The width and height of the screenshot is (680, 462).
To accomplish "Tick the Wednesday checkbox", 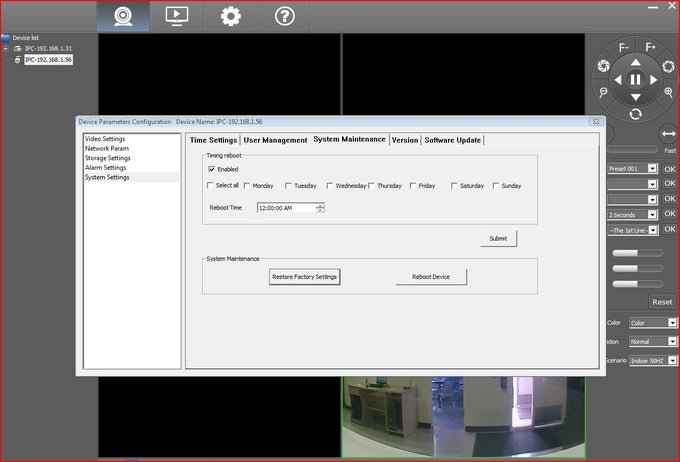I will point(330,186).
